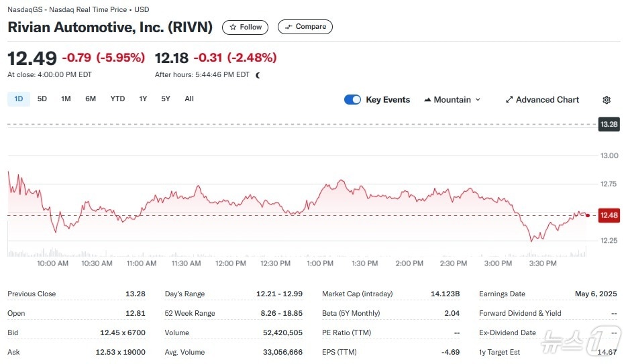Select the 1M time range
Image resolution: width=628 pixels, height=364 pixels.
[66, 99]
